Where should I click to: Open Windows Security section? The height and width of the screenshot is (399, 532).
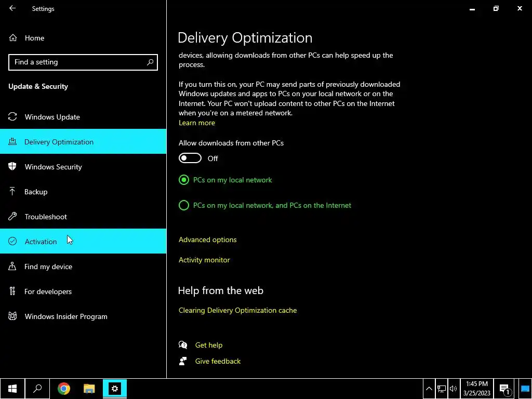point(83,167)
